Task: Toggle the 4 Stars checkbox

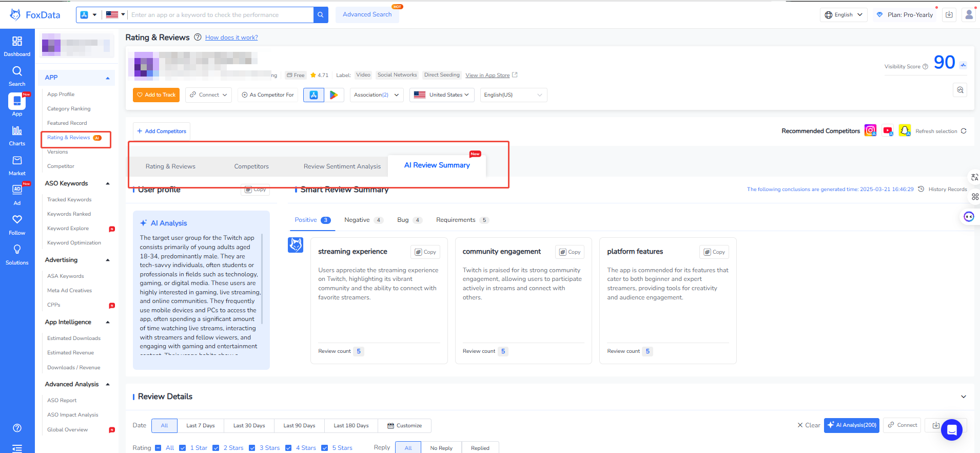Action: click(288, 448)
